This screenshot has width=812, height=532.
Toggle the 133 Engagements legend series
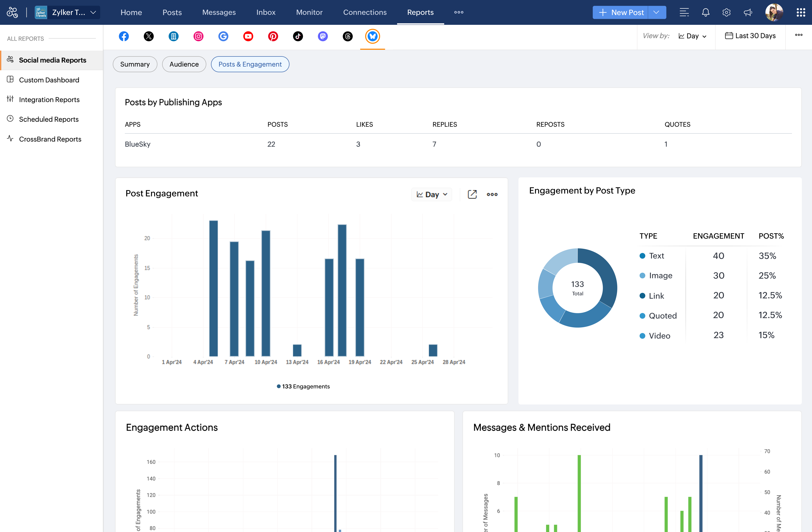[x=303, y=386]
